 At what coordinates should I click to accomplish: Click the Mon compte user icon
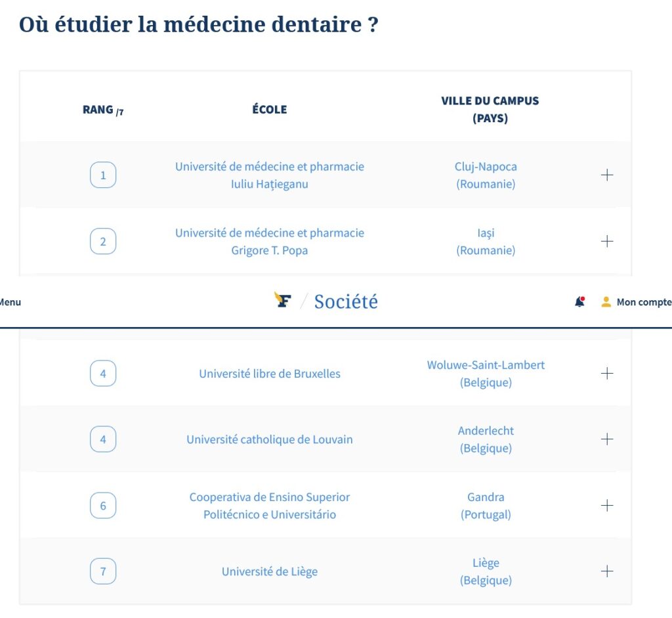pyautogui.click(x=606, y=302)
